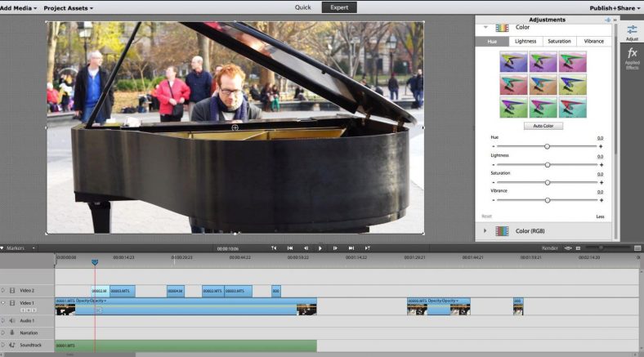This screenshot has height=357, width=644.
Task: Expand the Color (RGB) section
Action: click(x=485, y=230)
